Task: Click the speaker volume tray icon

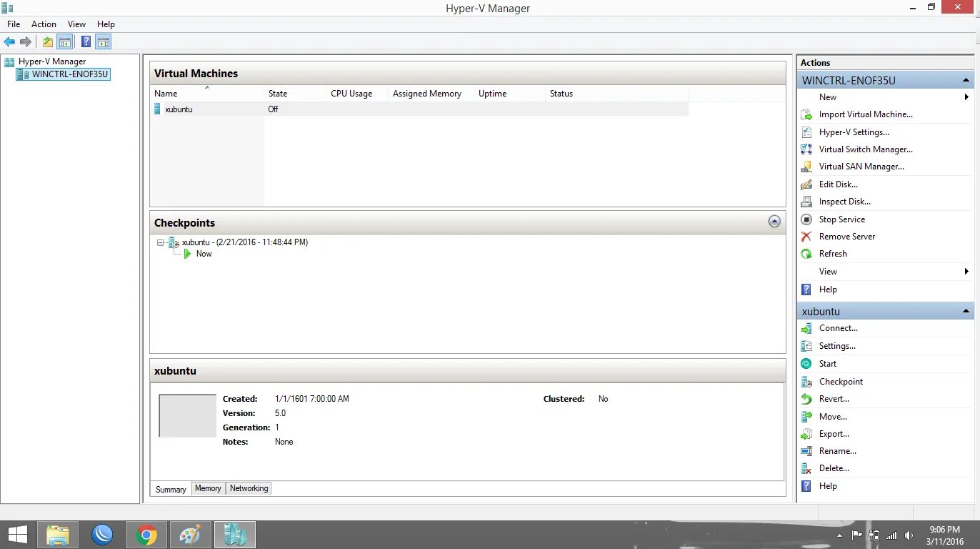Action: pyautogui.click(x=909, y=535)
